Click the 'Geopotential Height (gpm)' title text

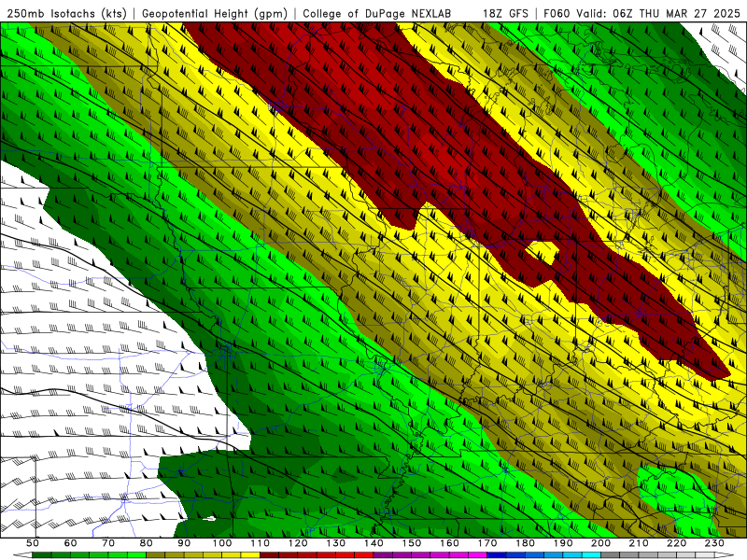(x=215, y=13)
